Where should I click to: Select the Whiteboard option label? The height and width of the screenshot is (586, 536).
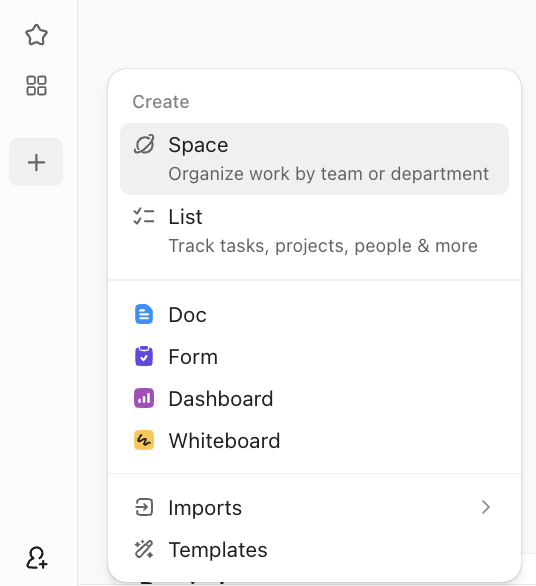(x=224, y=441)
